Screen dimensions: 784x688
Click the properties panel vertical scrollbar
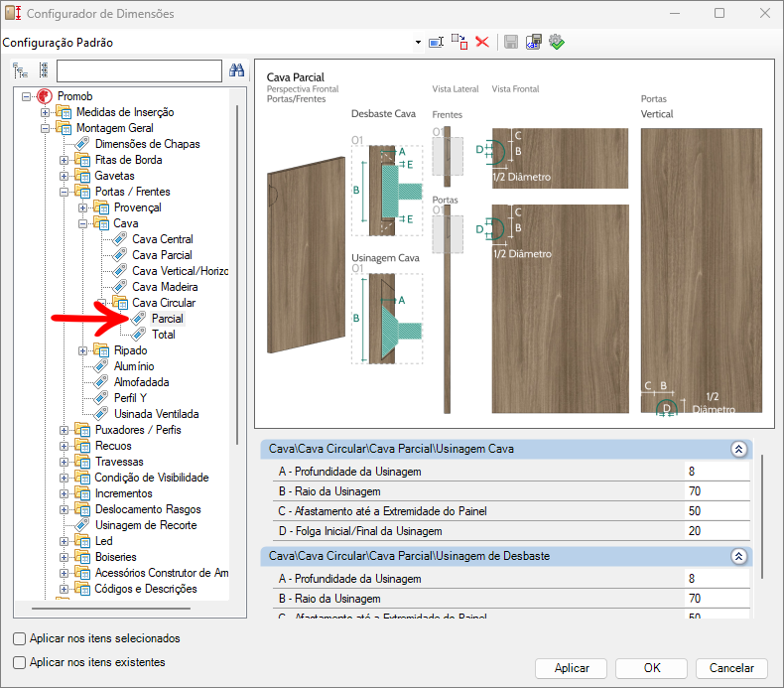click(x=762, y=516)
